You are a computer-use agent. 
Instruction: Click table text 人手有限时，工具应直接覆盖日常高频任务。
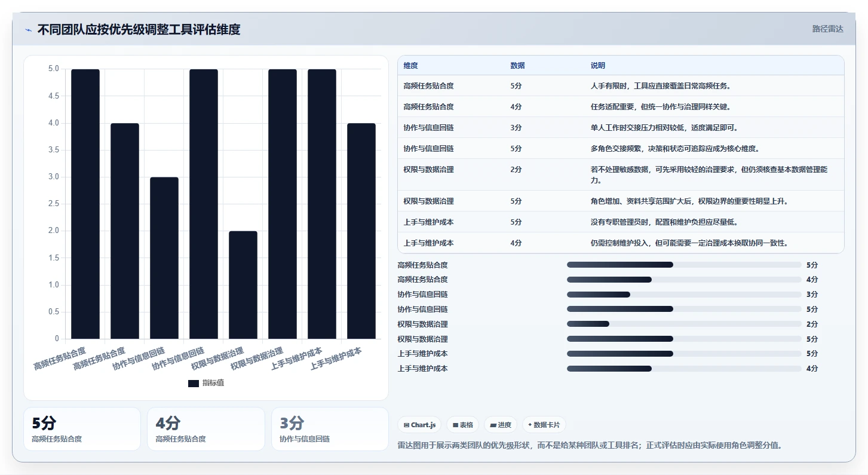(x=661, y=86)
